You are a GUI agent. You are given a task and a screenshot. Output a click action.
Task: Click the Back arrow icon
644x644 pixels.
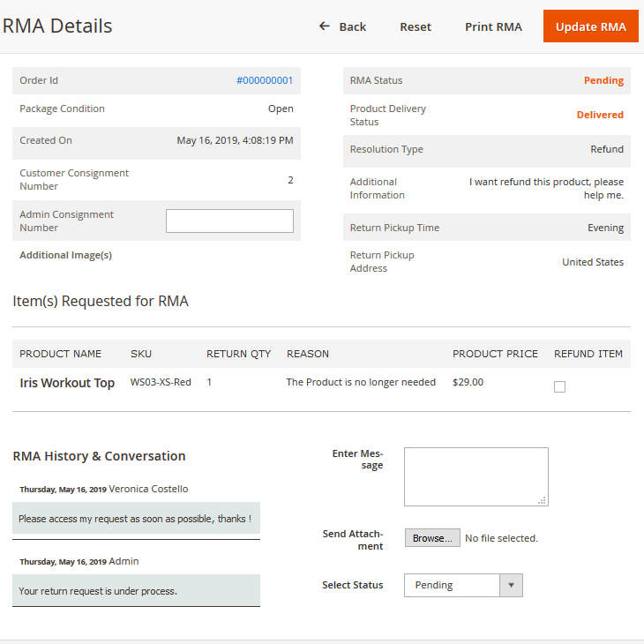coord(325,26)
